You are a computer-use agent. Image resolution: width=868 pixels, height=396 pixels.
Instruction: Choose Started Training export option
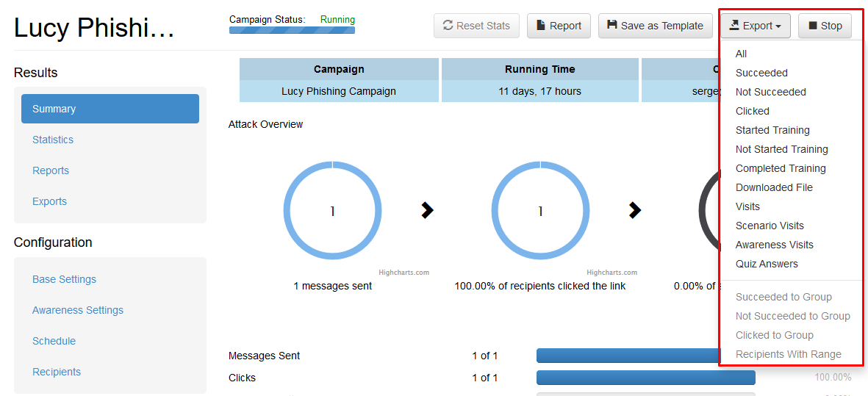point(772,130)
